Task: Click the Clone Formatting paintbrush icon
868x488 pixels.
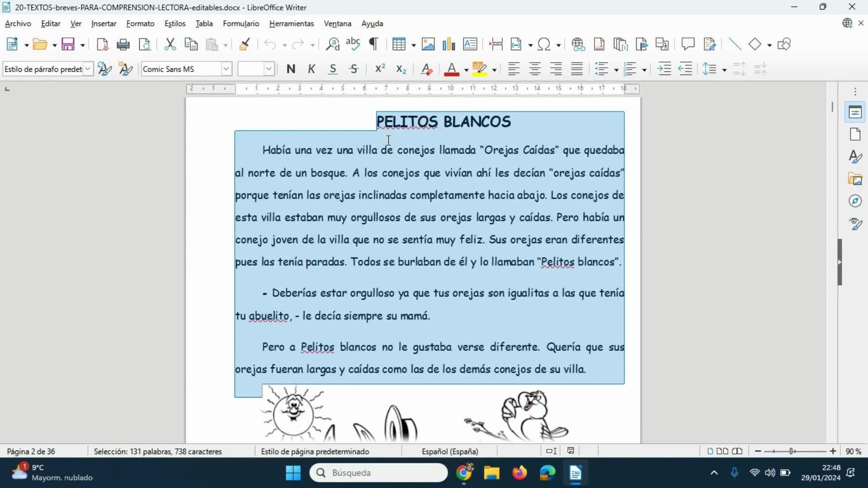Action: (245, 44)
